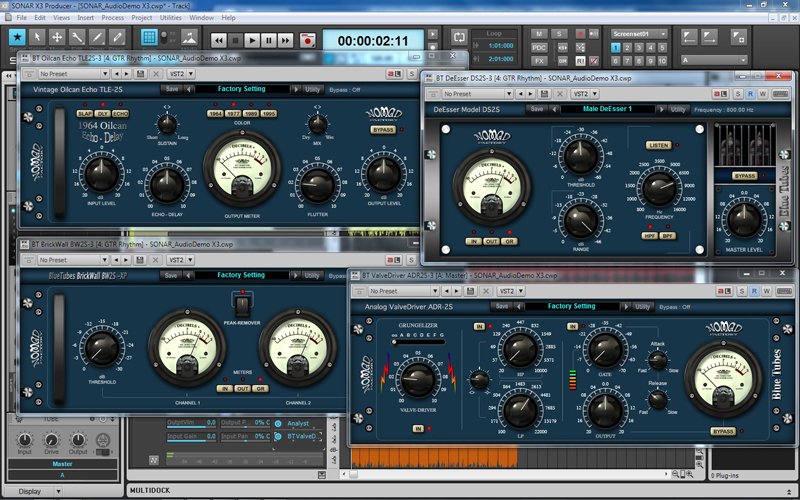Viewport: 800px width, 500px height.
Task: Arm recording with the Record button
Action: point(308,40)
